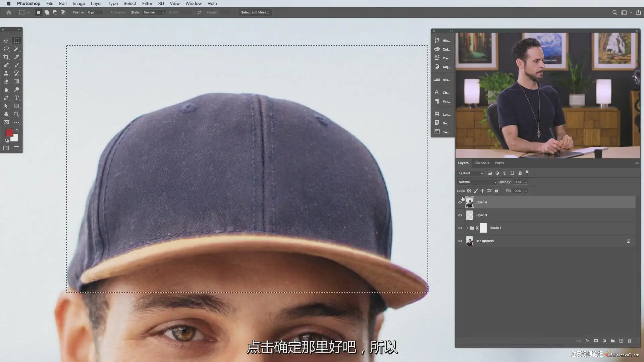Select the Move tool
Viewport: 644px width, 362px height.
[x=6, y=41]
